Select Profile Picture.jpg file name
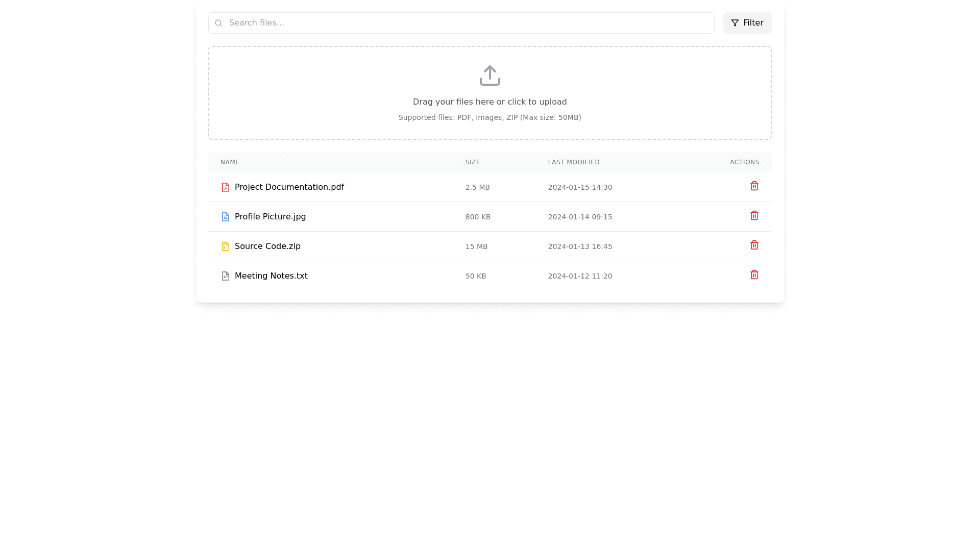The height and width of the screenshot is (551, 980). pos(270,217)
